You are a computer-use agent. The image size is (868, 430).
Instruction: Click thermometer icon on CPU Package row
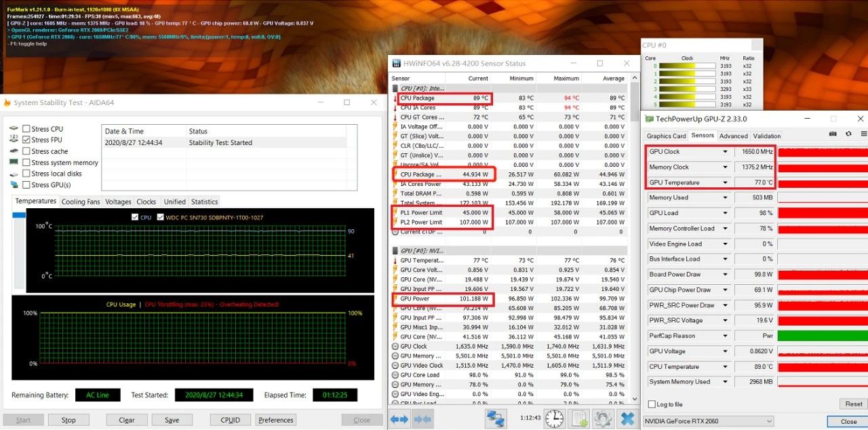[x=395, y=98]
